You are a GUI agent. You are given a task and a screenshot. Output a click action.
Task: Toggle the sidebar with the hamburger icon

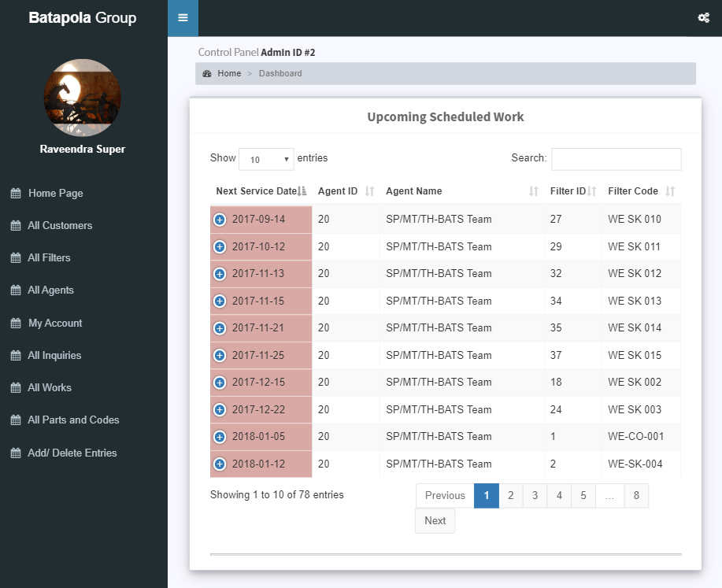click(183, 18)
